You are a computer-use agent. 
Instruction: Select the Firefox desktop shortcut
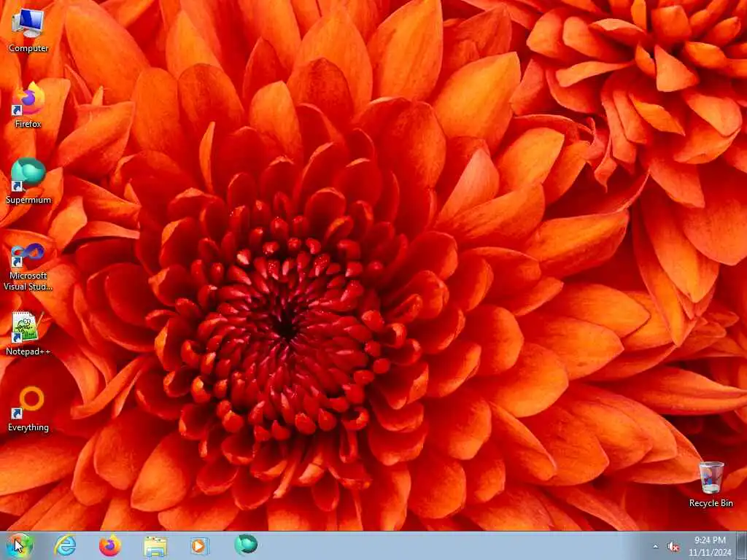pos(28,106)
